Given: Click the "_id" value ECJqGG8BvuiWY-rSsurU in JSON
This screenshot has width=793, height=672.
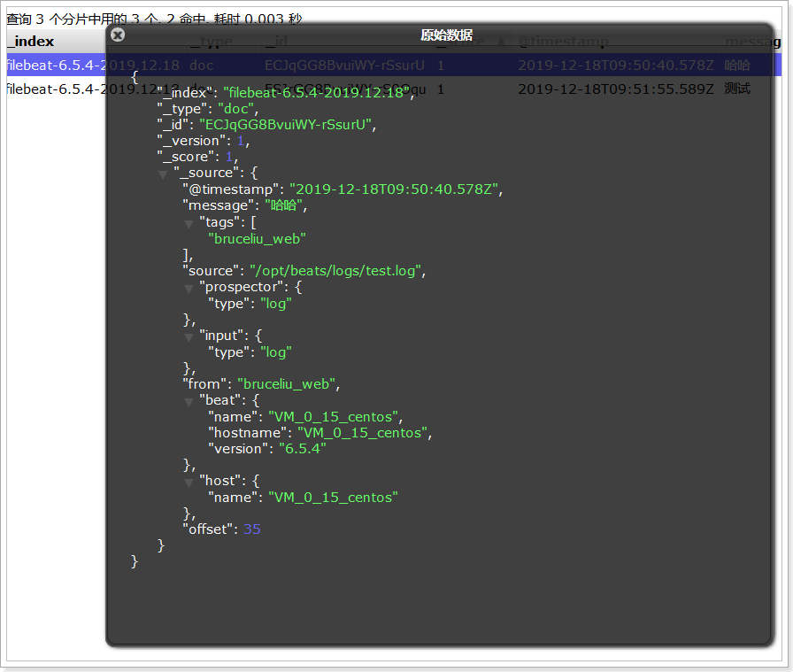Looking at the screenshot, I should [285, 125].
